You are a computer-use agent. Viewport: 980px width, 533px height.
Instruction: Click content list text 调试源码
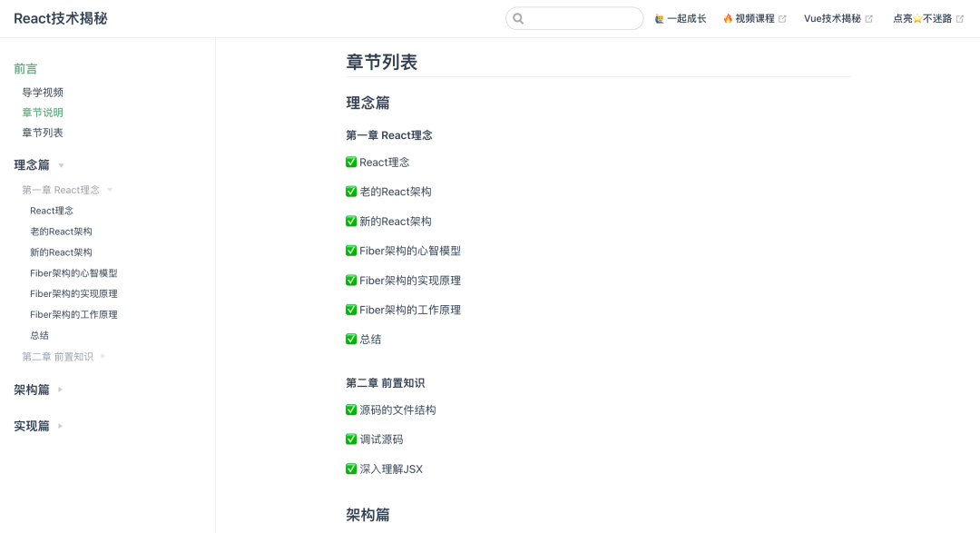(381, 439)
